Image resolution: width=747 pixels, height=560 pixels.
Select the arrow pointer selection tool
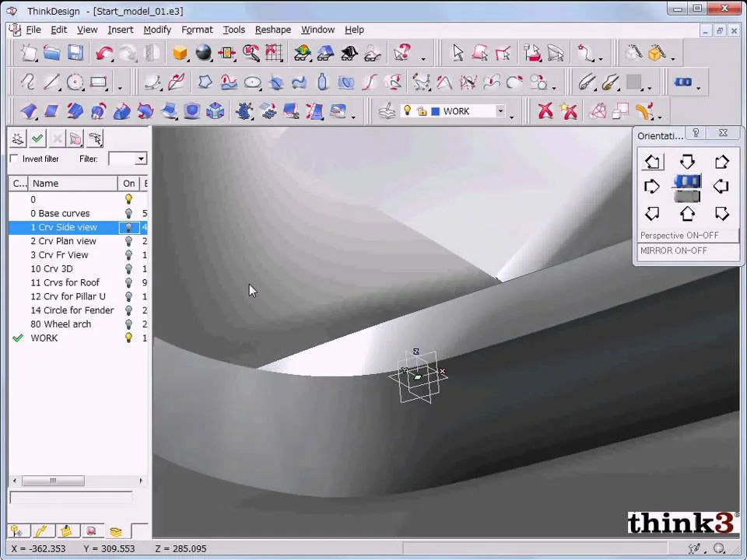click(458, 52)
